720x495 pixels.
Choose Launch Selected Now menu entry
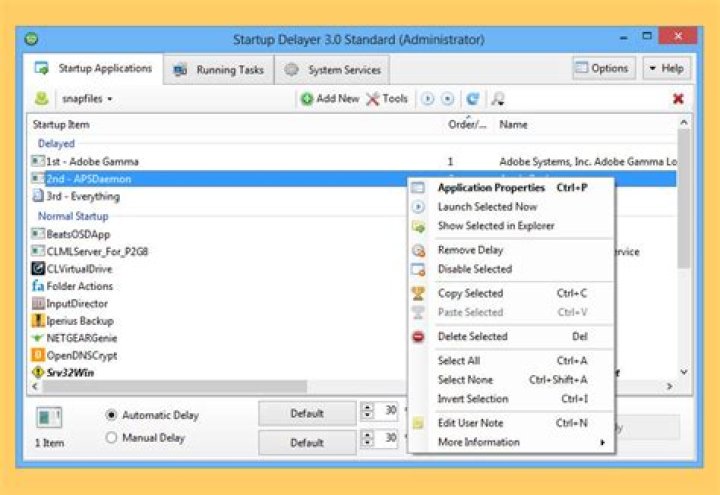pos(512,207)
